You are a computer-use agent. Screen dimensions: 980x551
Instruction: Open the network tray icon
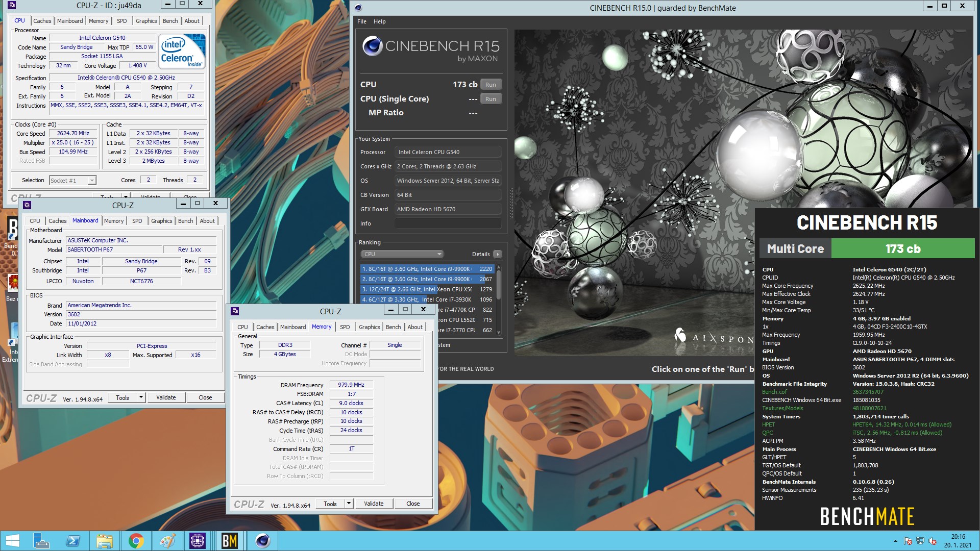tap(920, 541)
